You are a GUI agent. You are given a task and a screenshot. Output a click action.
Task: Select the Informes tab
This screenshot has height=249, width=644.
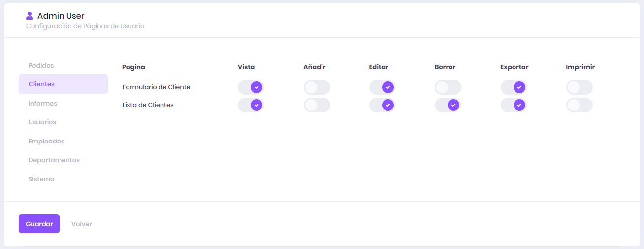tap(43, 104)
